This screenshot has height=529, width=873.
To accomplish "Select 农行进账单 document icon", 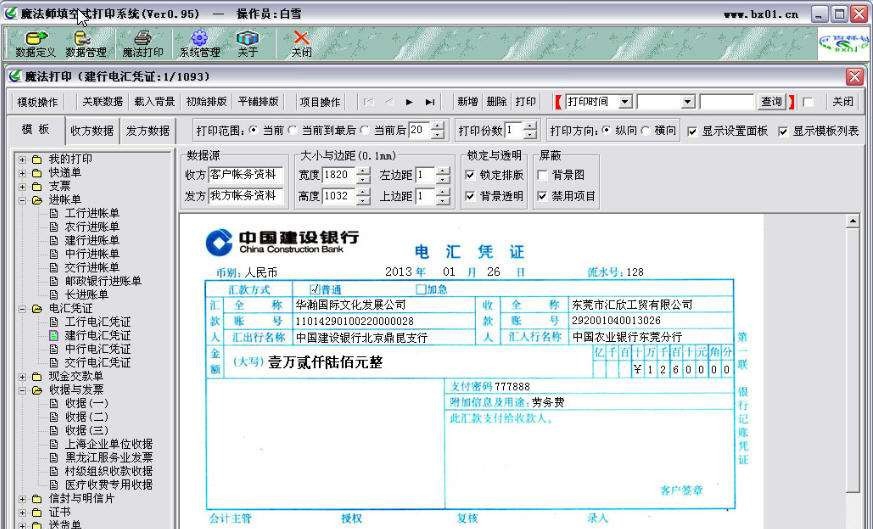I will (54, 227).
